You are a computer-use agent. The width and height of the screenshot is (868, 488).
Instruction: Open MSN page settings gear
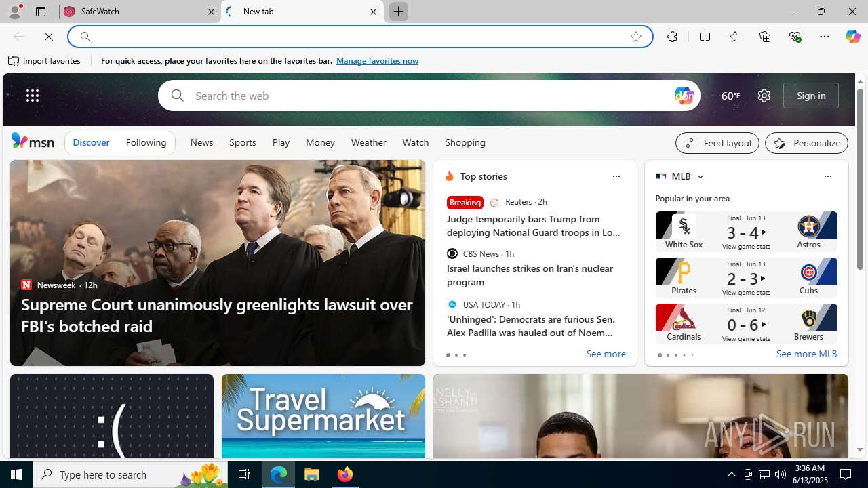click(764, 96)
